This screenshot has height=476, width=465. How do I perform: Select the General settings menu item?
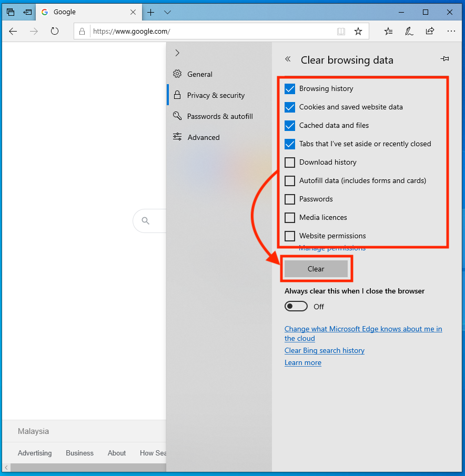pyautogui.click(x=200, y=74)
